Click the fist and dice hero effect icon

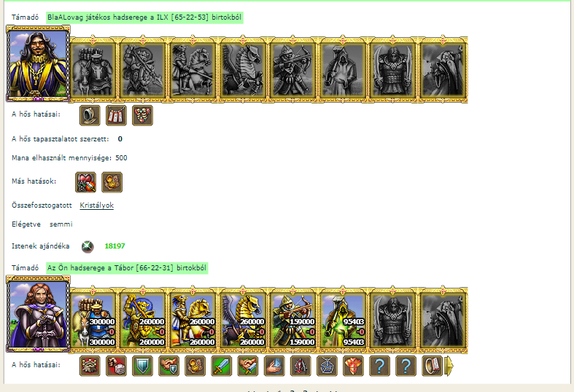pos(116,366)
